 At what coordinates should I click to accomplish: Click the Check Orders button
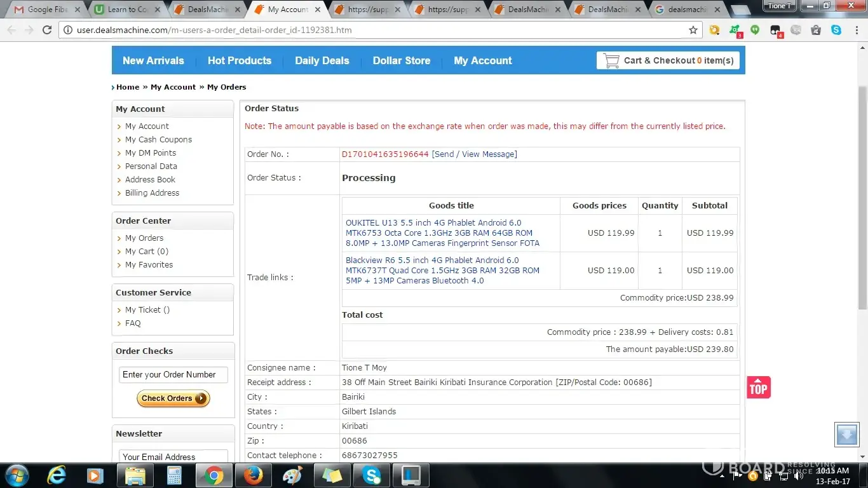click(173, 398)
